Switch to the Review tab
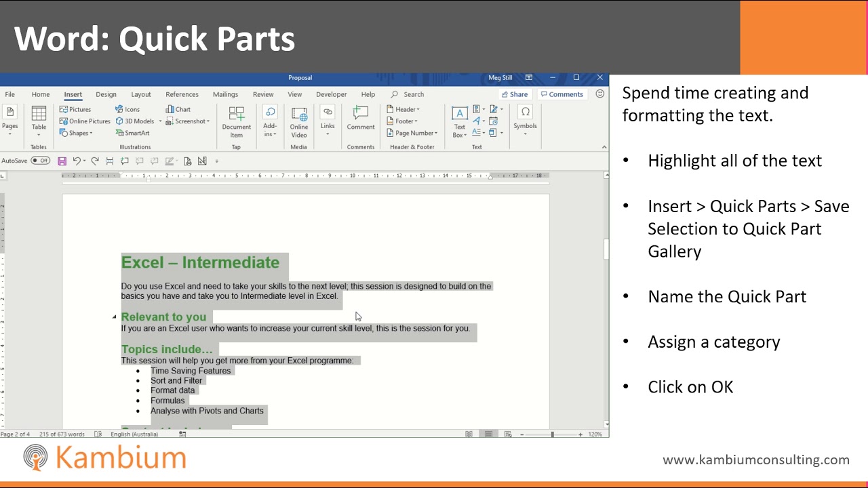The width and height of the screenshot is (868, 488). point(263,94)
